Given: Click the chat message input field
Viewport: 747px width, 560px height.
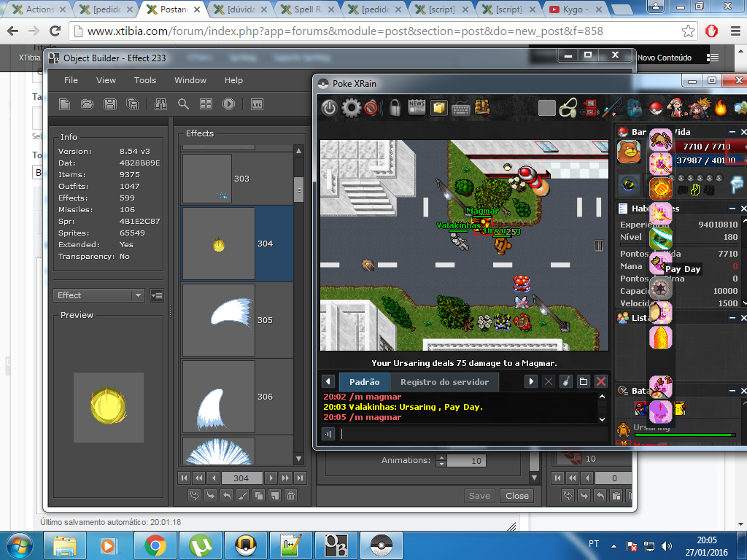Looking at the screenshot, I should pyautogui.click(x=472, y=434).
